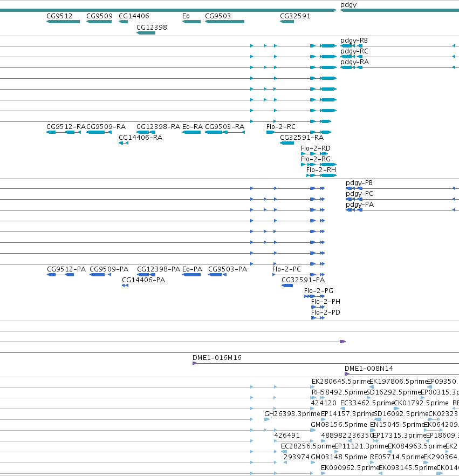Select the Flo-2-PD protein feature
The image size is (459, 476).
pyautogui.click(x=318, y=318)
